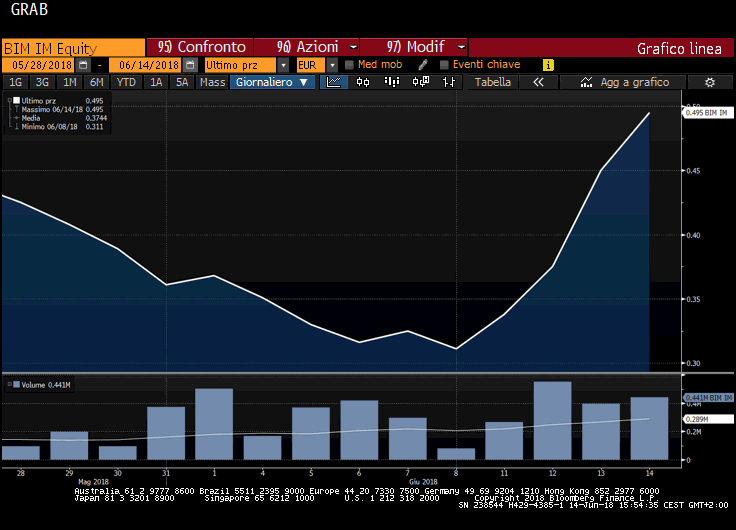Collapse panel with double left arrows
This screenshot has width=736, height=530.
tap(538, 82)
